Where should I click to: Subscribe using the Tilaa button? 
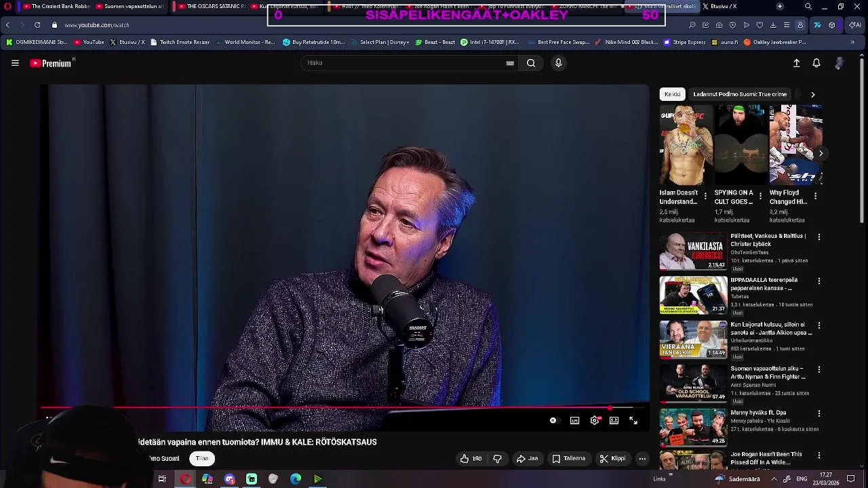coord(202,459)
